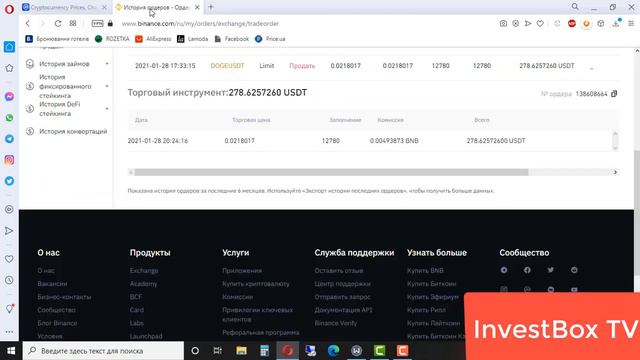Image resolution: width=640 pixels, height=360 pixels.
Task: Open Microsoft Edge from the taskbar
Action: point(333,351)
